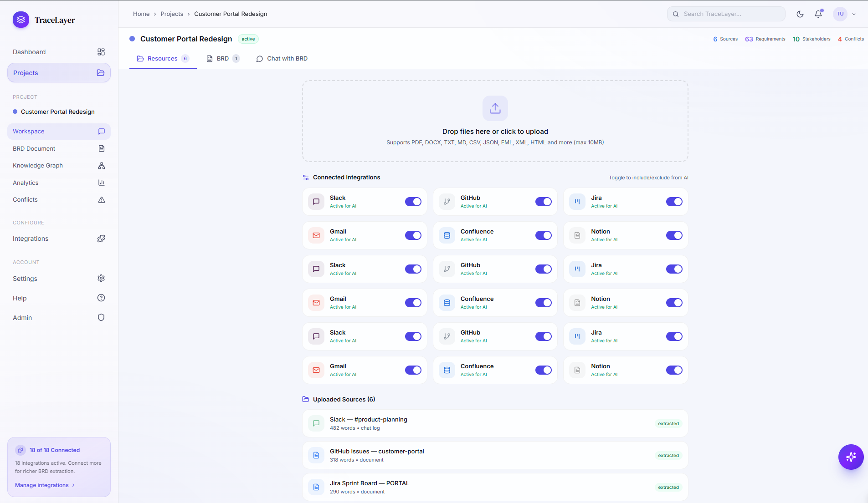Image resolution: width=868 pixels, height=503 pixels.
Task: Click the floating AI sparkle button
Action: pyautogui.click(x=851, y=457)
